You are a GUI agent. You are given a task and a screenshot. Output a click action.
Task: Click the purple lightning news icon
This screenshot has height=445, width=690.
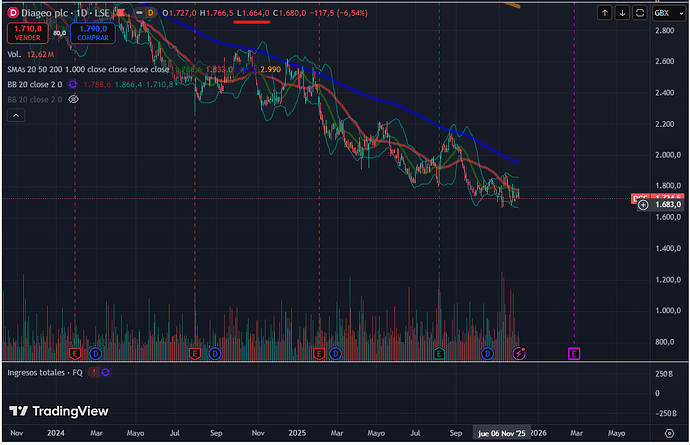point(519,353)
